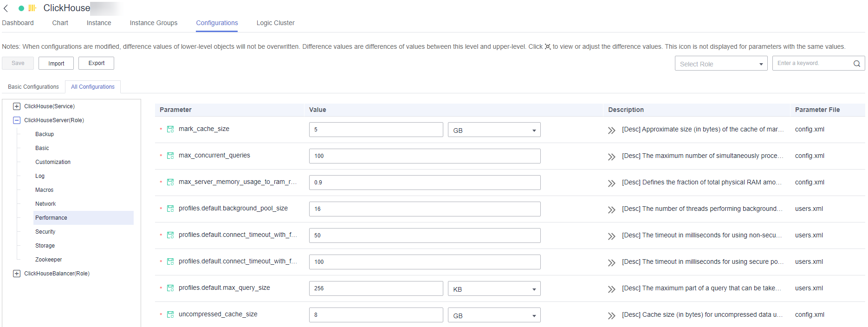Switch to the Instance Groups tab
The width and height of the screenshot is (868, 327).
(153, 23)
